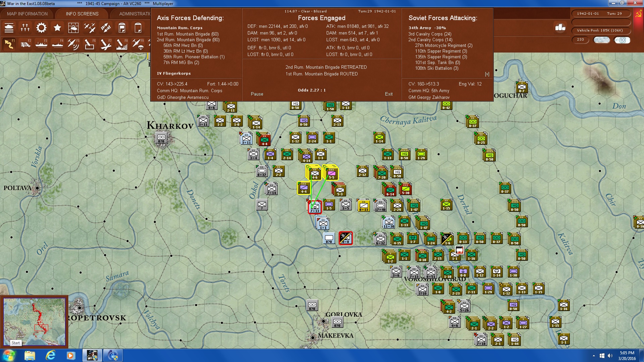Viewport: 644px width, 362px height.
Task: Expand the 2nd Cavalry Corps entry
Action: [430, 40]
